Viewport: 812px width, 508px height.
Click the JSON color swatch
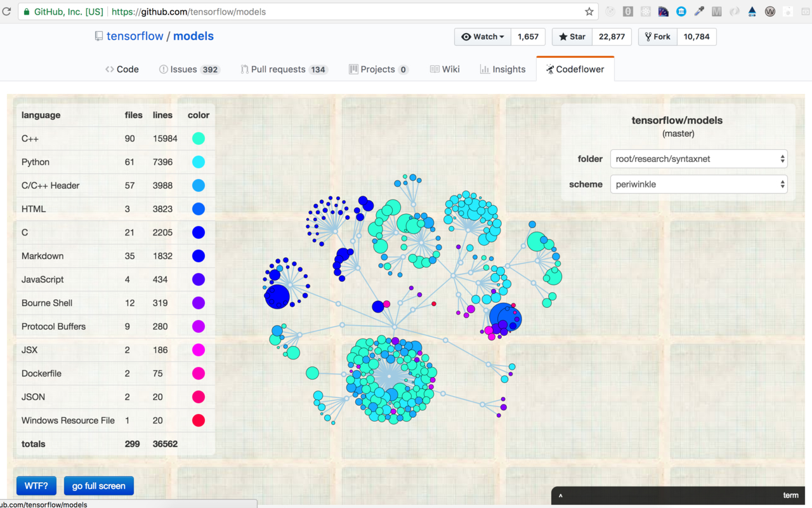click(x=199, y=397)
